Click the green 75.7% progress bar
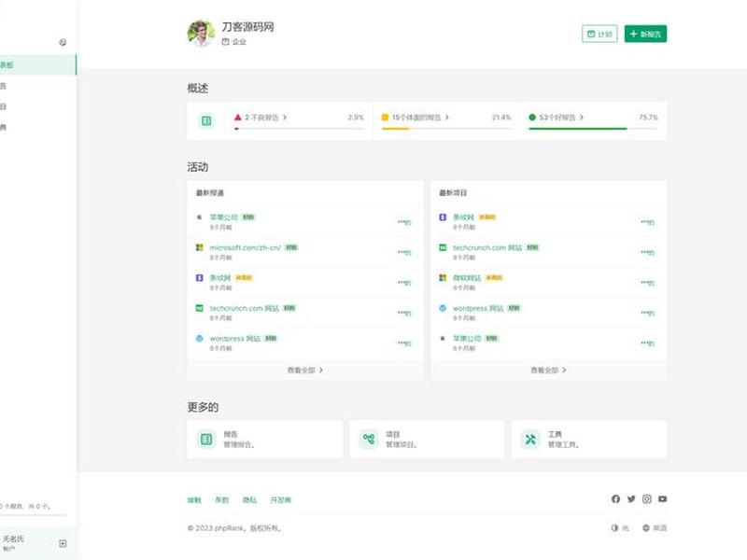The width and height of the screenshot is (747, 560). [593, 129]
